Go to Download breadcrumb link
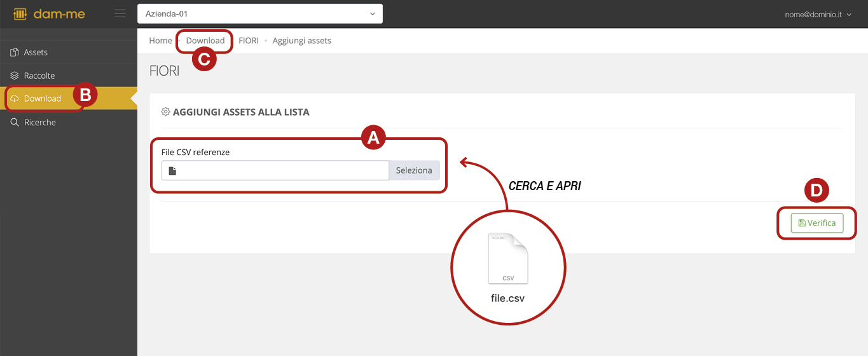This screenshot has height=356, width=868. tap(205, 40)
